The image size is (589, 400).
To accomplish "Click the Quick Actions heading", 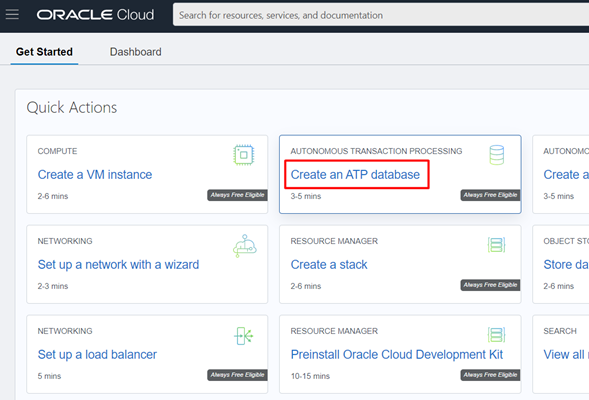I will (72, 108).
